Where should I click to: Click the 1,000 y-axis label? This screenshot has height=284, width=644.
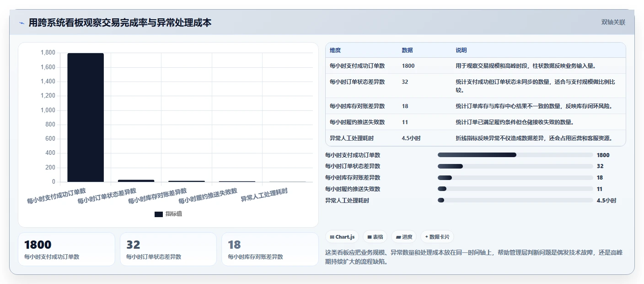click(48, 110)
